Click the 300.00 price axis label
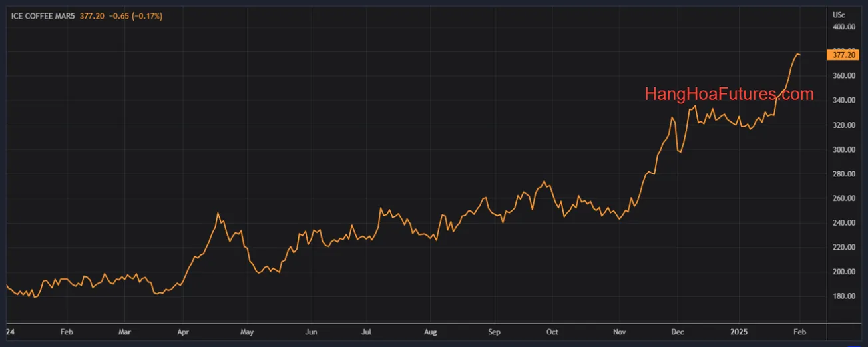 tap(843, 149)
